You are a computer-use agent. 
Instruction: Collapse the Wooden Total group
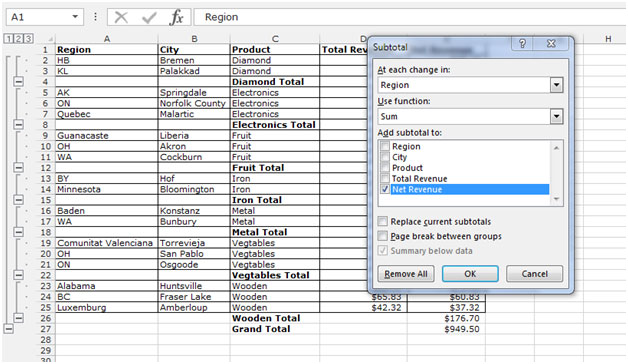[x=18, y=318]
